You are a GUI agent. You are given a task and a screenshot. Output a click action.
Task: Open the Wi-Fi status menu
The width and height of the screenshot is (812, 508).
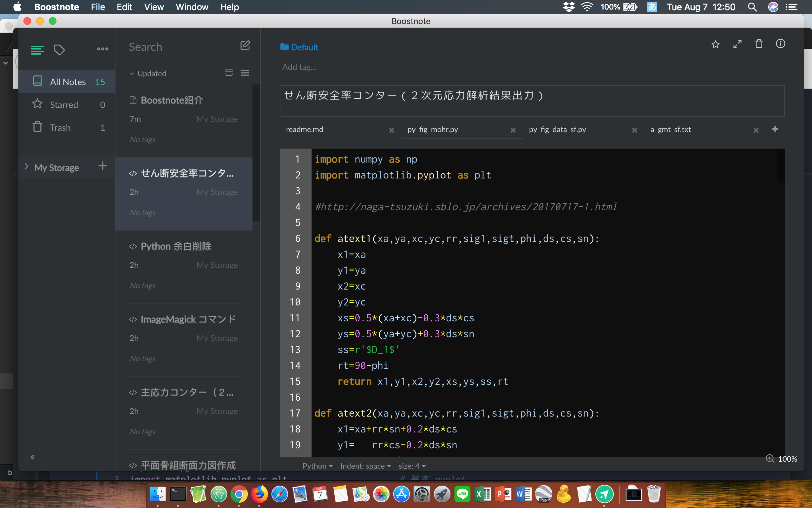click(x=587, y=7)
